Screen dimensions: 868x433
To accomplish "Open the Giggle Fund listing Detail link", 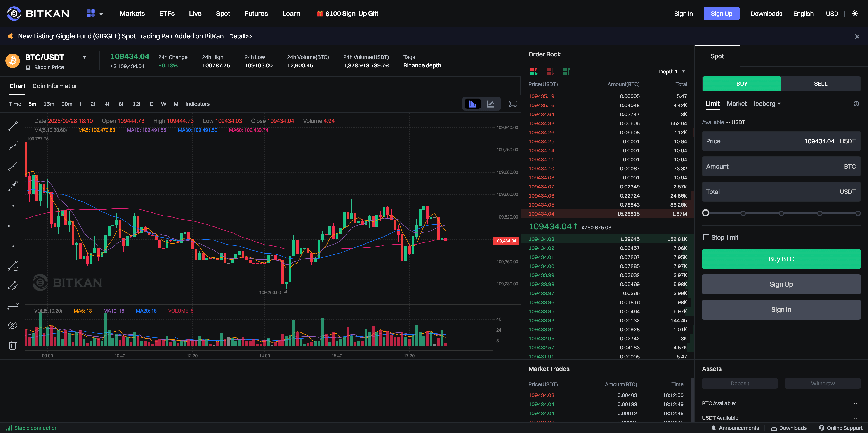I will [x=241, y=36].
